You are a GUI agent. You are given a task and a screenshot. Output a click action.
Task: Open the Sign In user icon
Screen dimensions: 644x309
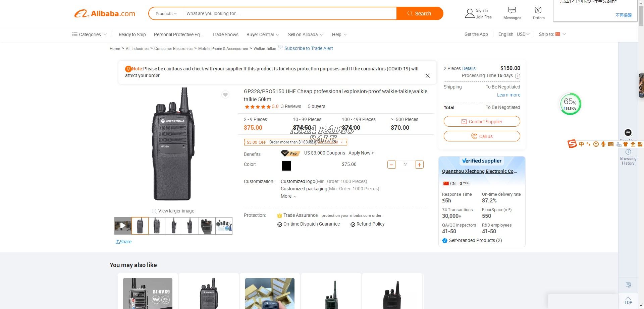470,13
